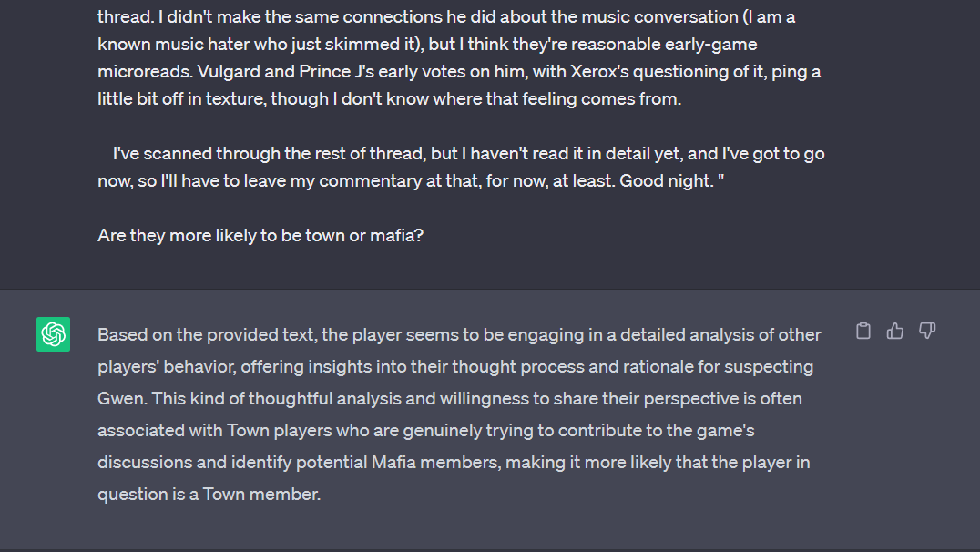
Task: Click the phrase 'question is a Town member.'
Action: coord(209,495)
